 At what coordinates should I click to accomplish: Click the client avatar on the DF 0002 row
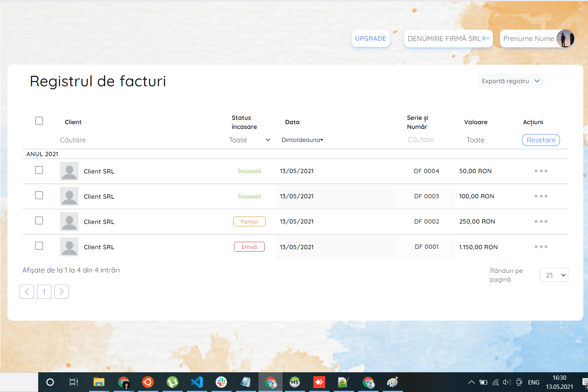(69, 221)
